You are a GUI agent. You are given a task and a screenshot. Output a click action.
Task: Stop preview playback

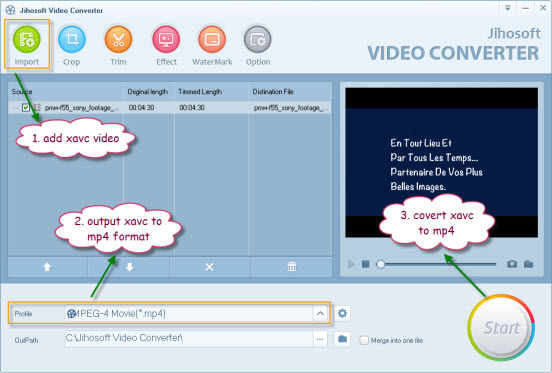point(365,264)
